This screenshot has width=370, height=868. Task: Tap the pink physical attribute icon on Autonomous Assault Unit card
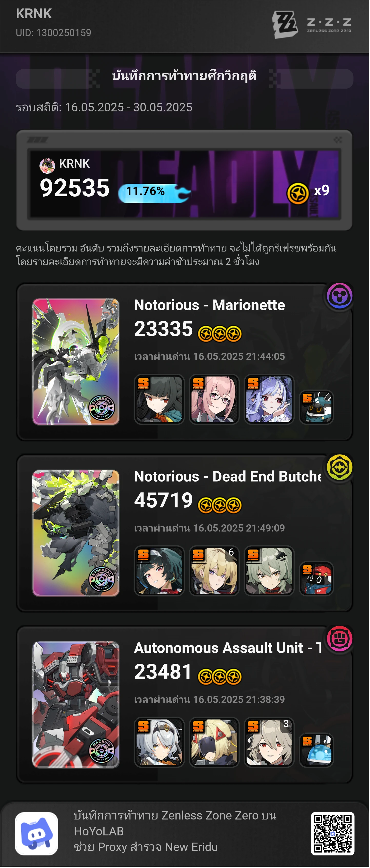[339, 639]
